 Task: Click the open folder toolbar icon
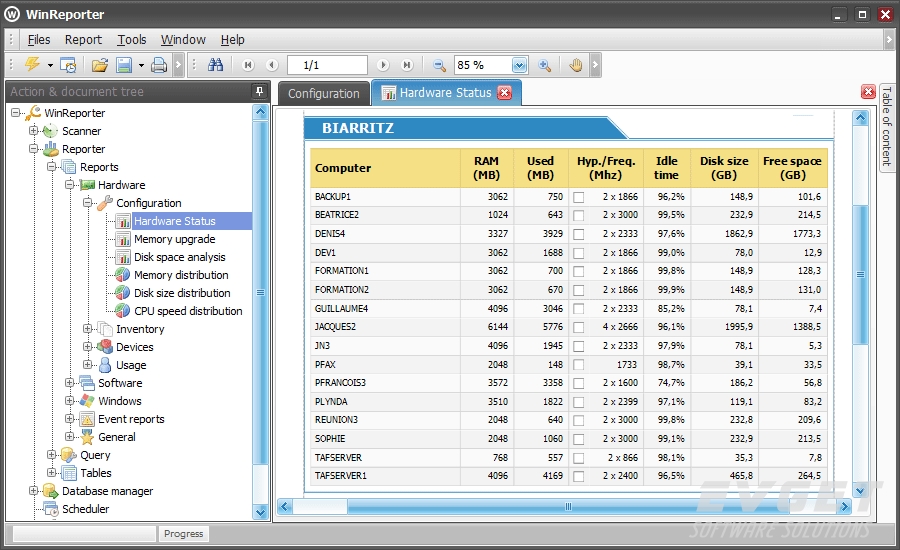(100, 65)
